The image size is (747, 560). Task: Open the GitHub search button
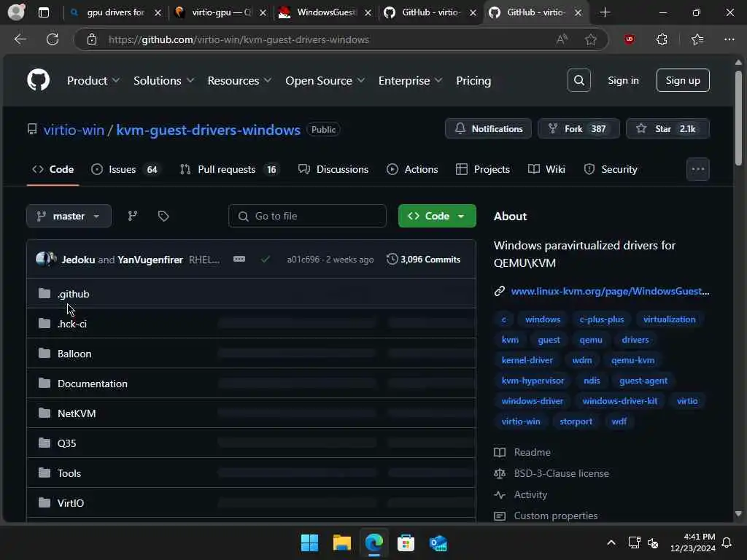click(578, 80)
